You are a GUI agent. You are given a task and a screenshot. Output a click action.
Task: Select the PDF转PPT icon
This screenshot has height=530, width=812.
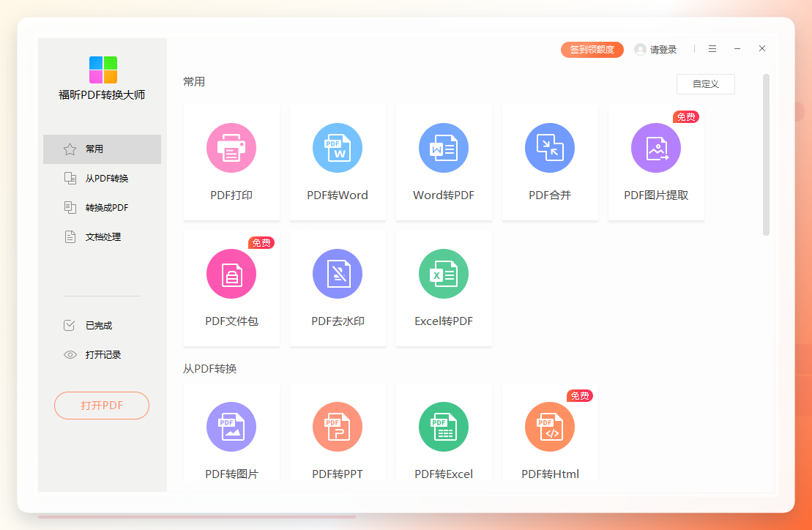[x=338, y=427]
